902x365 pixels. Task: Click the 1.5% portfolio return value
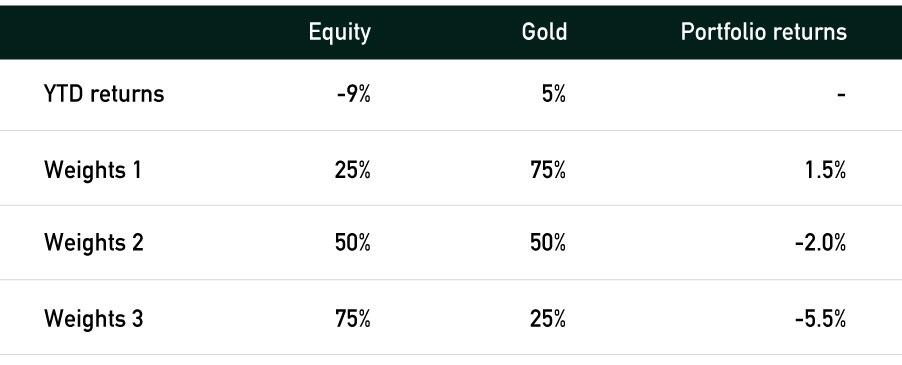click(825, 170)
